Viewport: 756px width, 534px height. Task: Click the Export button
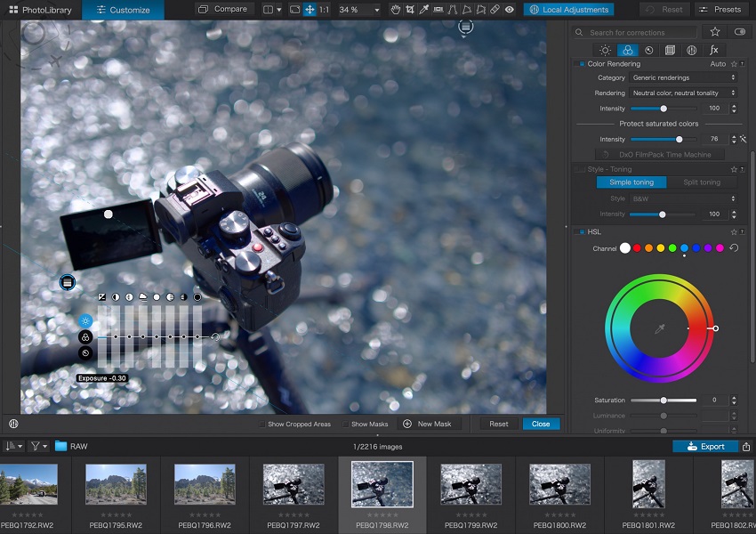[705, 446]
